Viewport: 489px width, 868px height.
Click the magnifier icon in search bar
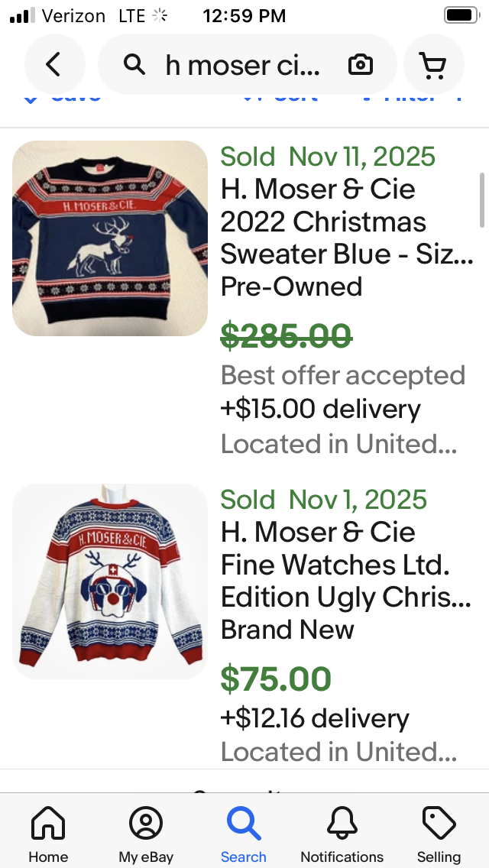(x=134, y=65)
